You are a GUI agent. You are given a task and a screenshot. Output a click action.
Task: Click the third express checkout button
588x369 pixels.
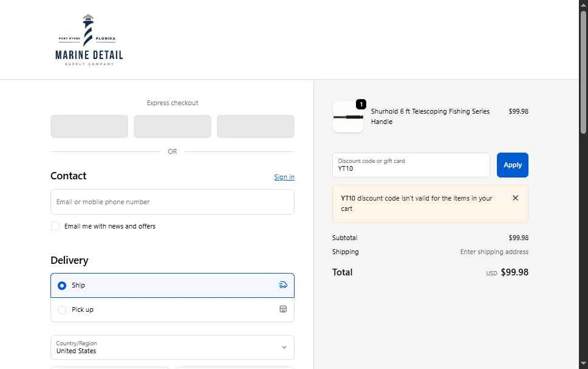[x=255, y=126]
